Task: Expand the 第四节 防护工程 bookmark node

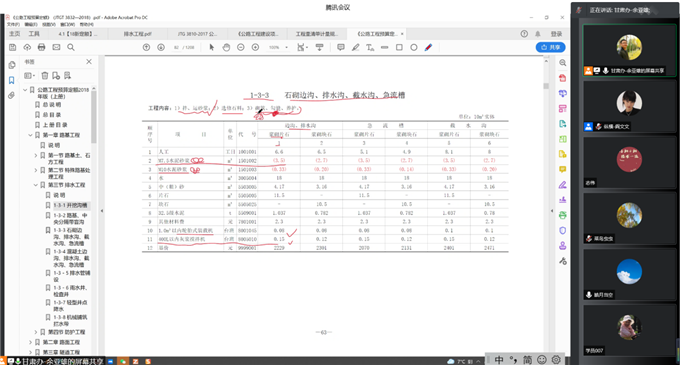Action: tap(36, 332)
